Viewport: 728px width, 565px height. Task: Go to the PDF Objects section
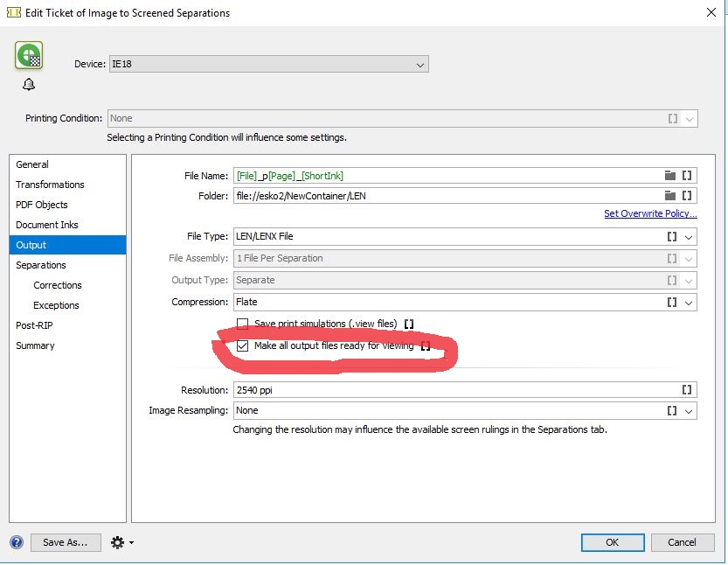tap(68, 205)
